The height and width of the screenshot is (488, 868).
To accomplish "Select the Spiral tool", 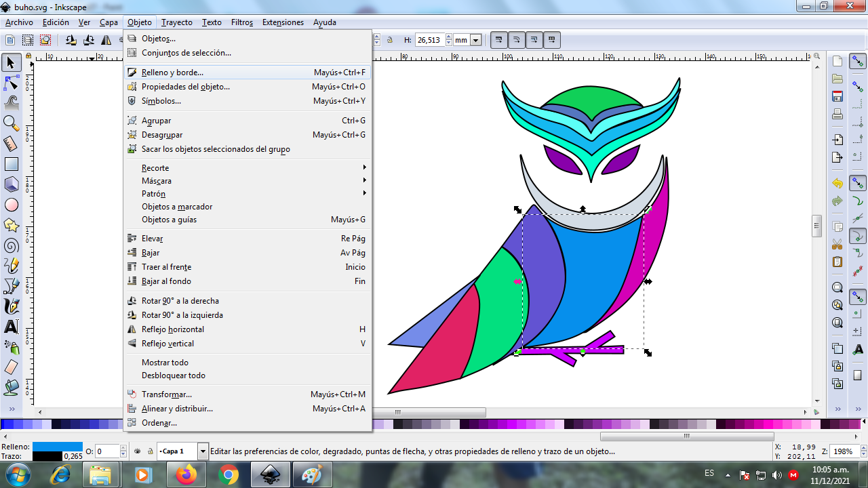I will [11, 245].
